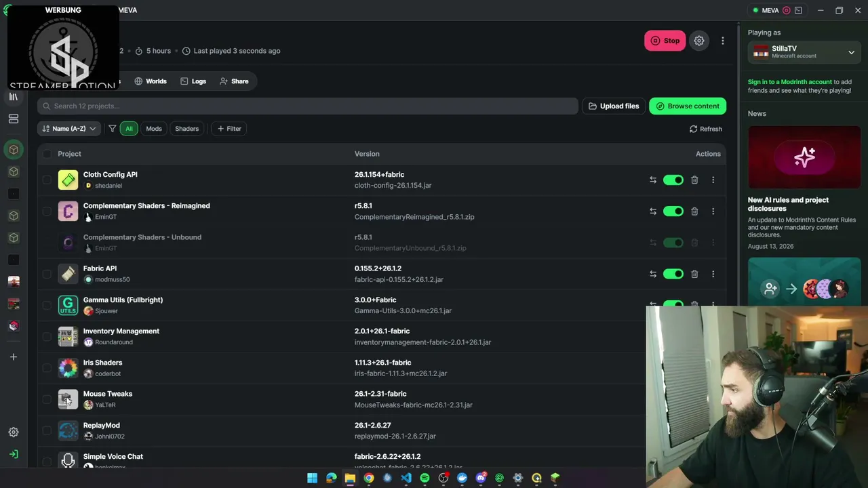Open the servers icon in the sidebar
The image size is (868, 488).
click(x=13, y=119)
